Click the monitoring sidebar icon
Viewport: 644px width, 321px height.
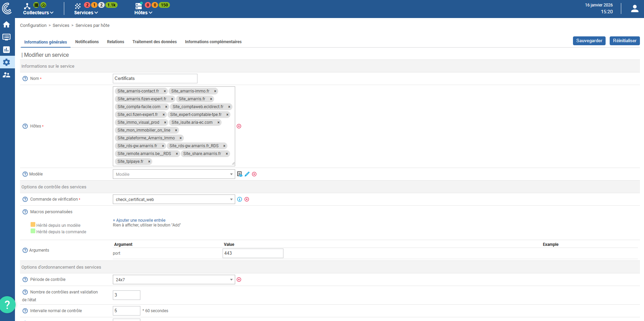[x=6, y=37]
